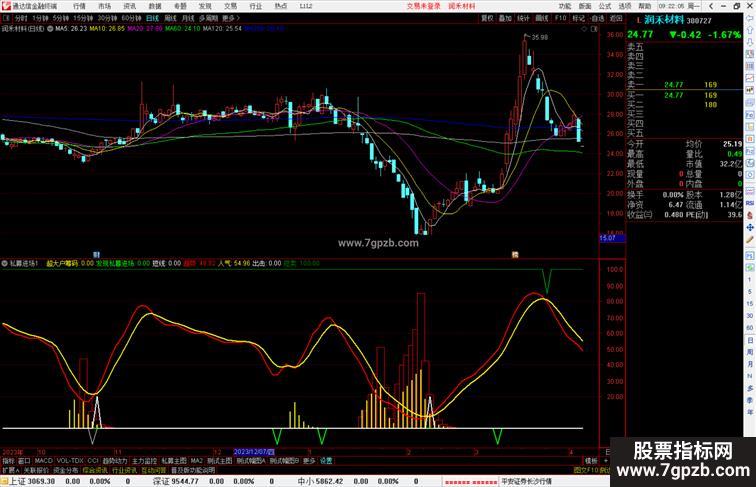Select the 日线 daily period
The image size is (756, 487).
coord(152,18)
